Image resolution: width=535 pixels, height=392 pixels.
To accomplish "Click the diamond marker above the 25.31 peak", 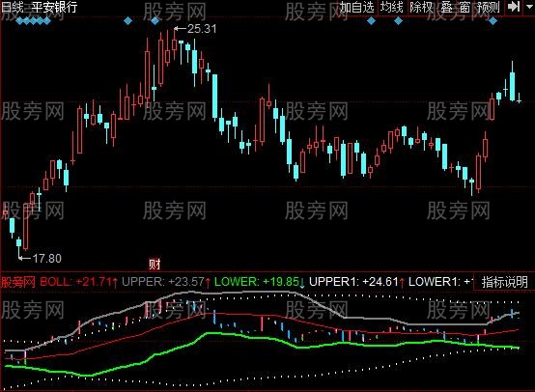I will pyautogui.click(x=155, y=21).
